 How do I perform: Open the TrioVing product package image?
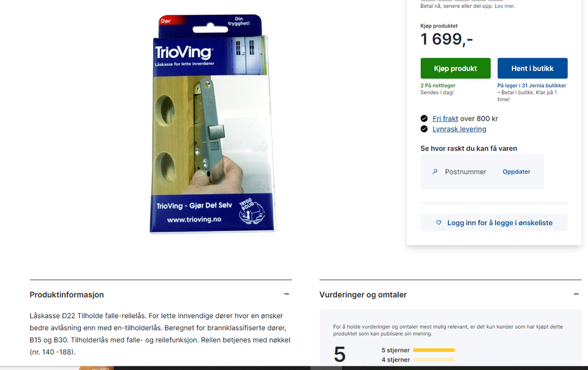(213, 124)
